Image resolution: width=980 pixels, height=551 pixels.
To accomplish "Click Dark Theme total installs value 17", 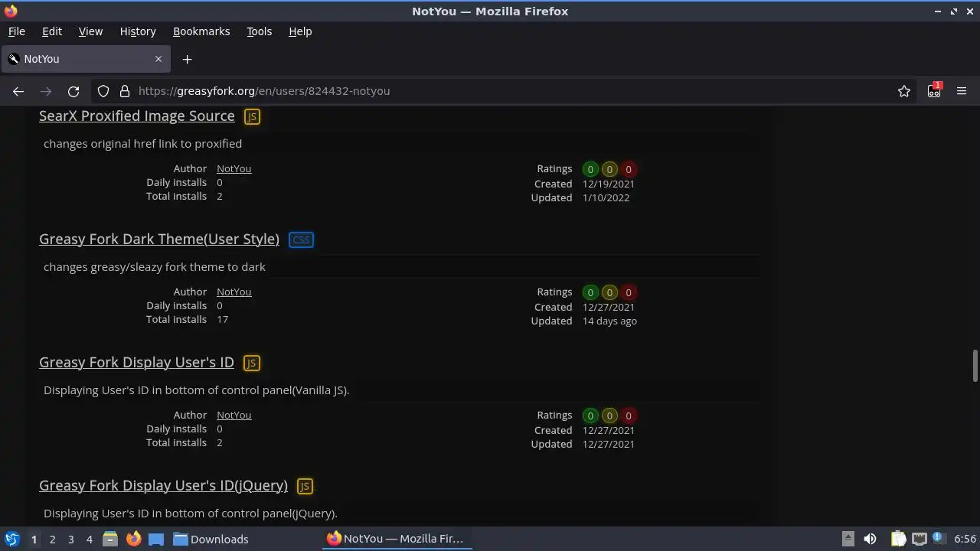I will (222, 319).
